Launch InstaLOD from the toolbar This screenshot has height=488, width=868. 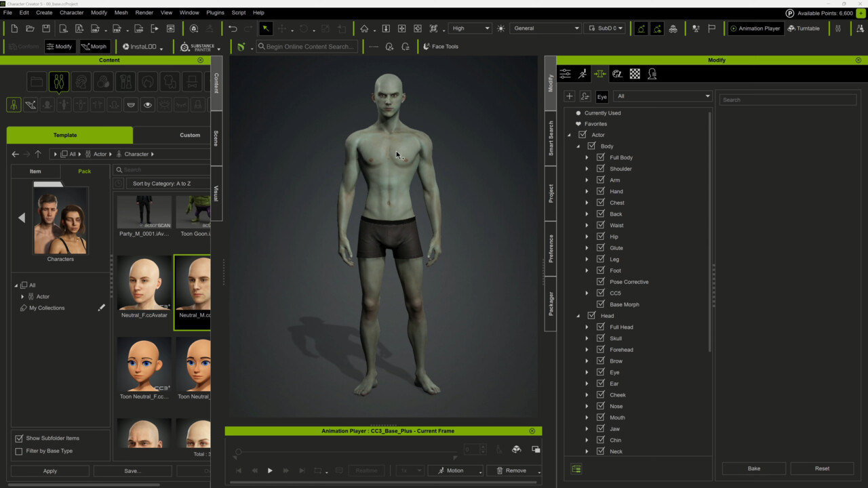pyautogui.click(x=140, y=47)
